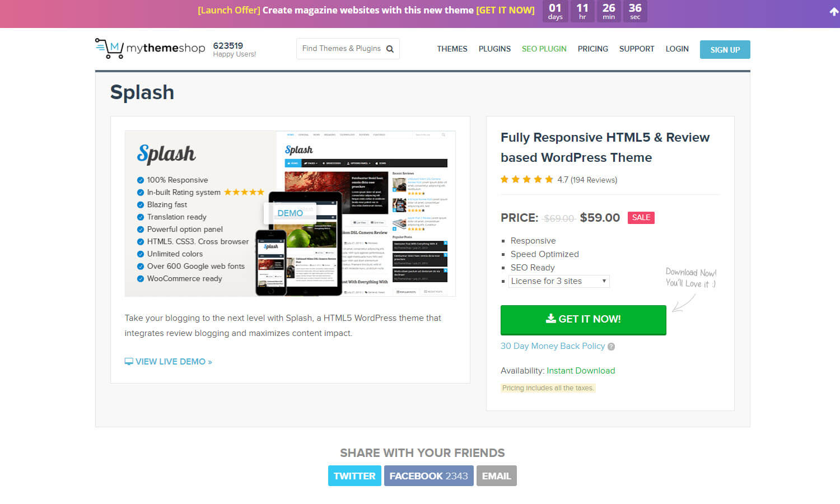Select SEO PLUGIN from the navigation
Screen dimensions: 840x504
click(544, 49)
